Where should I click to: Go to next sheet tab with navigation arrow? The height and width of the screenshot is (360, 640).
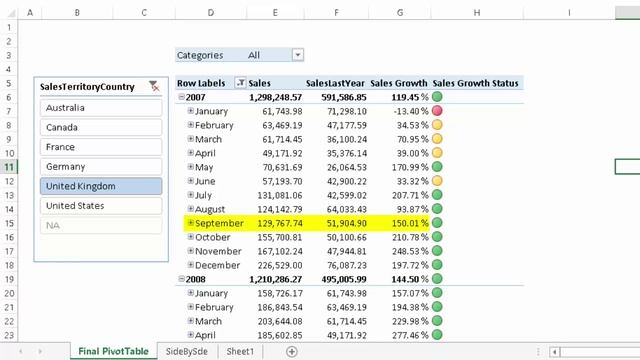[x=40, y=351]
